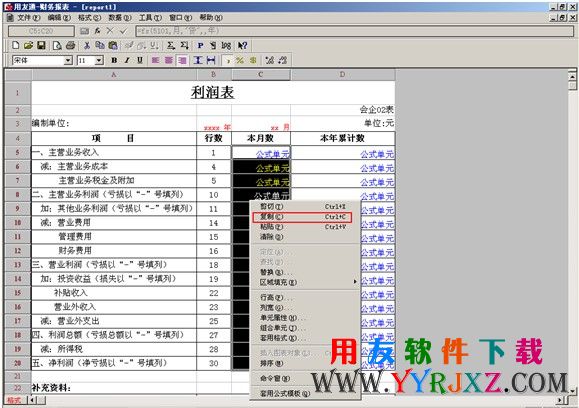Choose 排序 in the context menu
The width and height of the screenshot is (579, 408).
[x=305, y=363]
